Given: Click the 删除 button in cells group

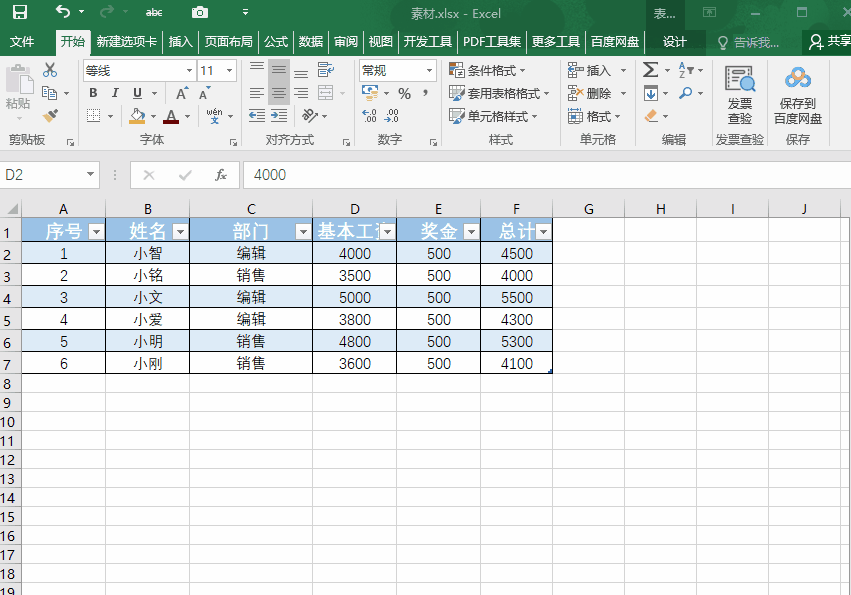Looking at the screenshot, I should [590, 93].
